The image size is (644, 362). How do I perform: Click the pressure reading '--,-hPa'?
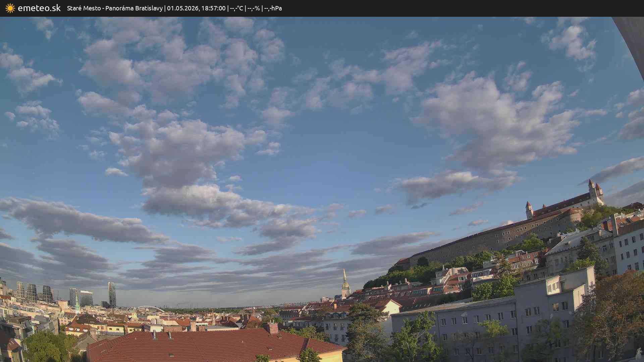point(273,8)
